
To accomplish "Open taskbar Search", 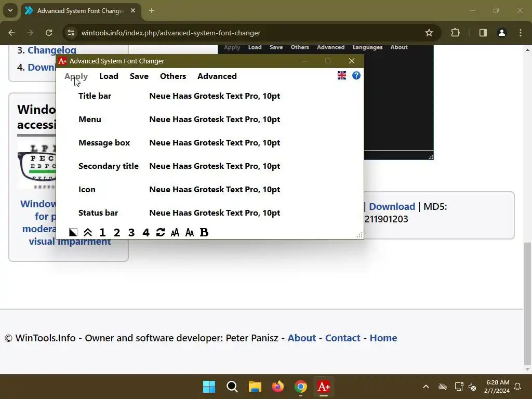I will (x=232, y=387).
